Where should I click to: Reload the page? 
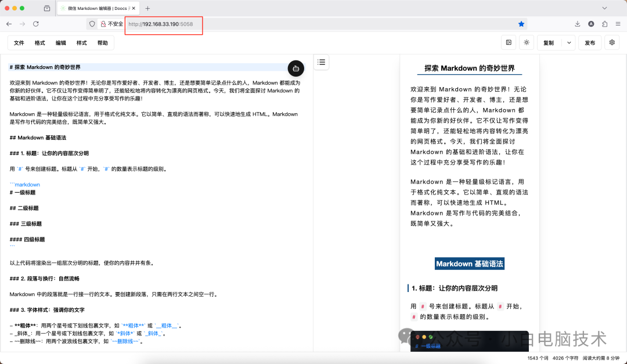click(36, 24)
